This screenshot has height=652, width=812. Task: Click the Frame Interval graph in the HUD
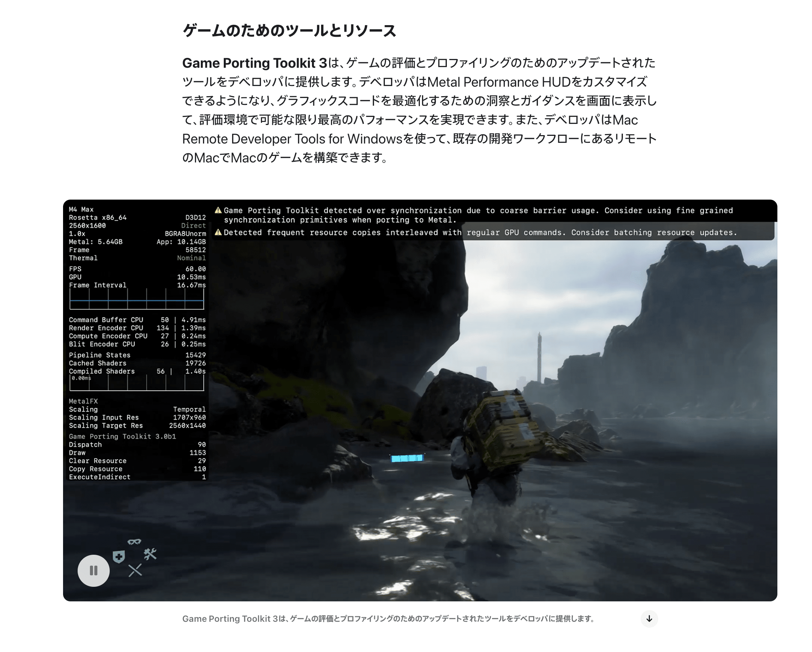pos(137,299)
